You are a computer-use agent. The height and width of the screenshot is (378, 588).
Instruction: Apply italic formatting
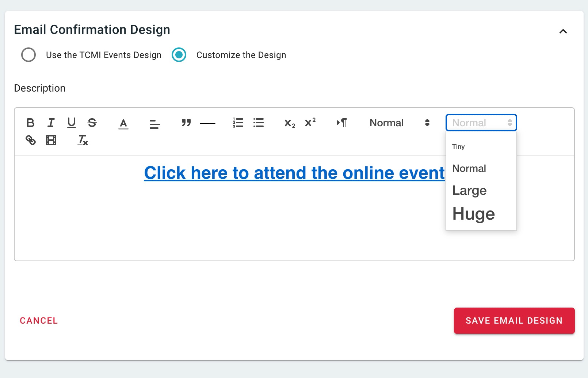click(x=51, y=123)
